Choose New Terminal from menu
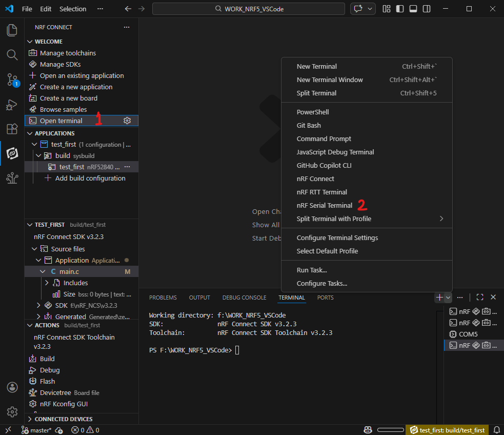Image resolution: width=504 pixels, height=435 pixels. pos(367,67)
